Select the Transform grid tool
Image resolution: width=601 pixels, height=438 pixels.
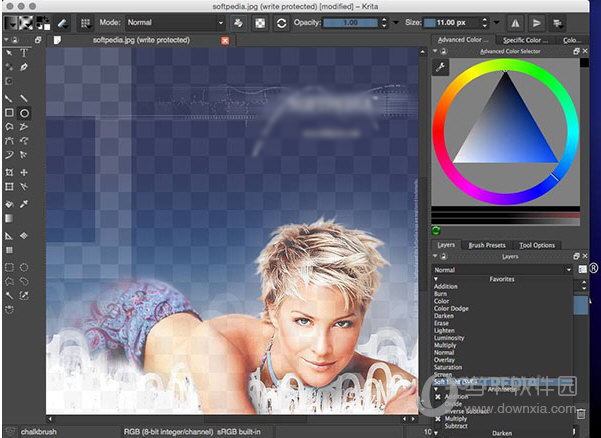click(9, 187)
